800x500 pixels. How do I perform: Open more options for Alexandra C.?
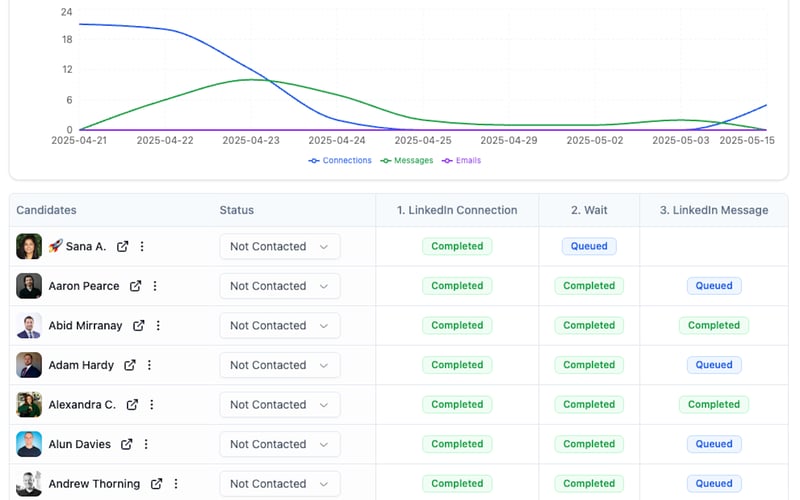coord(152,405)
